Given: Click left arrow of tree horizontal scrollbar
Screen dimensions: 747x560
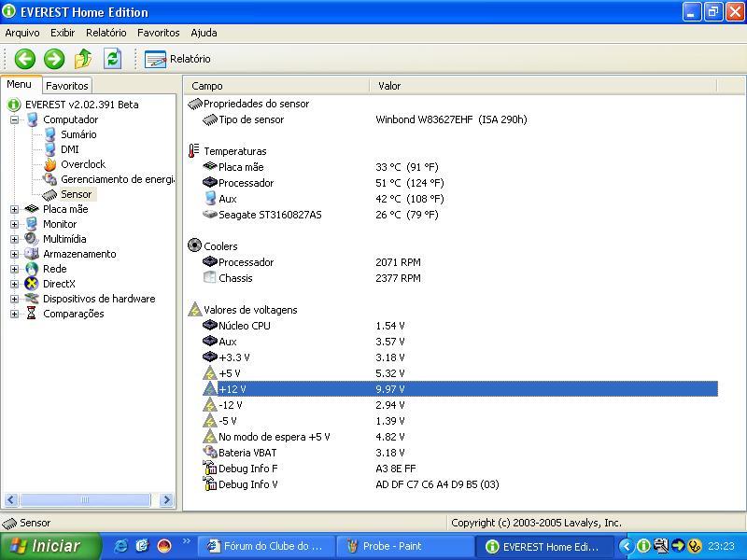Looking at the screenshot, I should (x=11, y=499).
